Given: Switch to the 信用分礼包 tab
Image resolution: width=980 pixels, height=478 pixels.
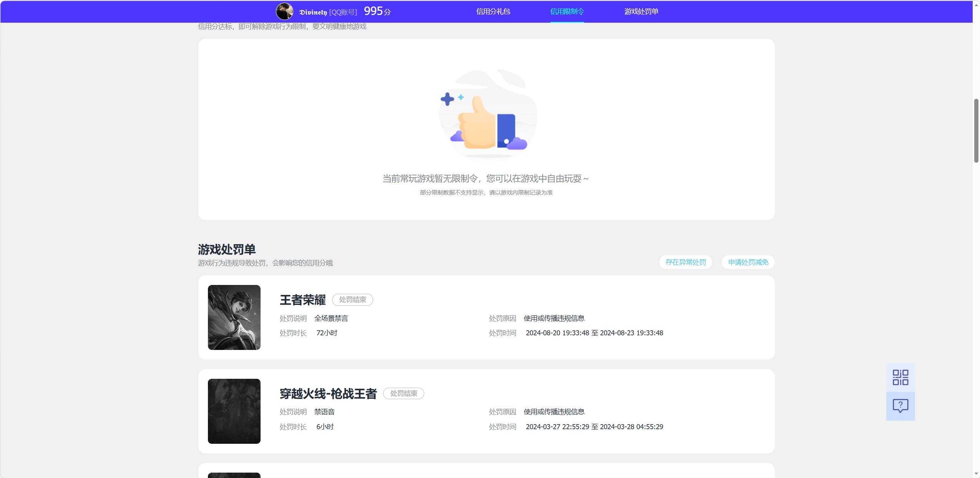Looking at the screenshot, I should tap(493, 12).
